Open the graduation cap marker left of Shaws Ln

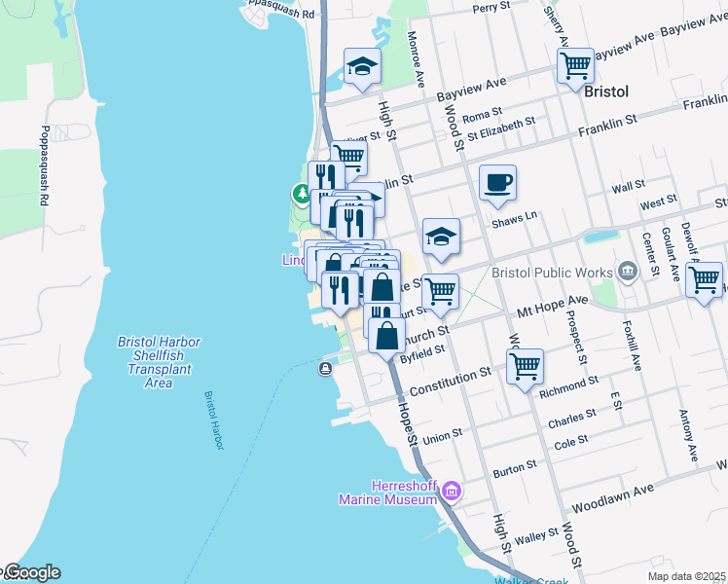click(x=441, y=240)
